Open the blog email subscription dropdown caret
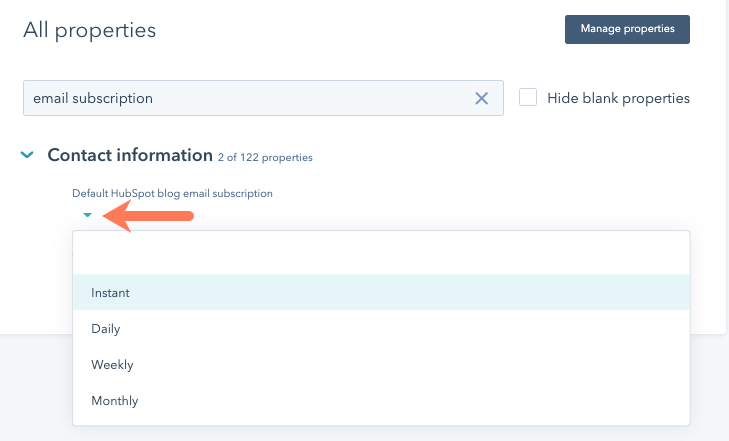This screenshot has height=441, width=729. point(87,215)
